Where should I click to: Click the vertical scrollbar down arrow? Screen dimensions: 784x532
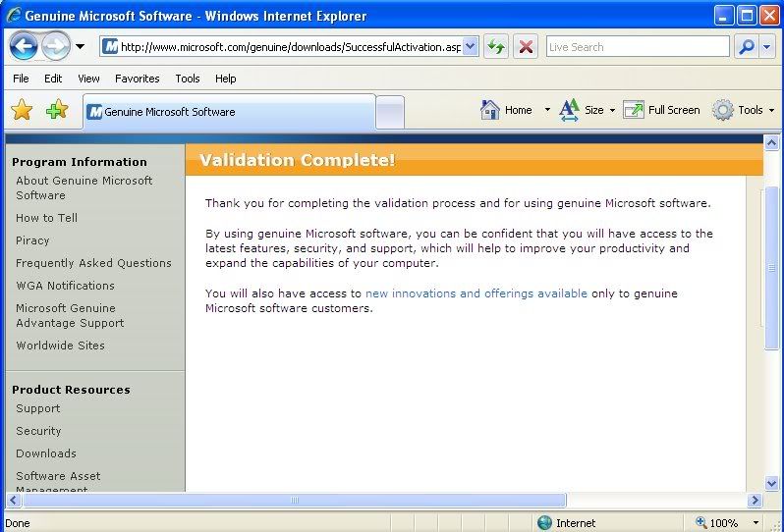(x=771, y=483)
